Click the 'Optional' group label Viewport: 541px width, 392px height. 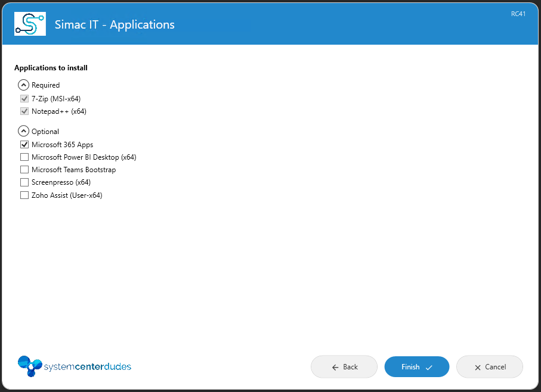(45, 132)
